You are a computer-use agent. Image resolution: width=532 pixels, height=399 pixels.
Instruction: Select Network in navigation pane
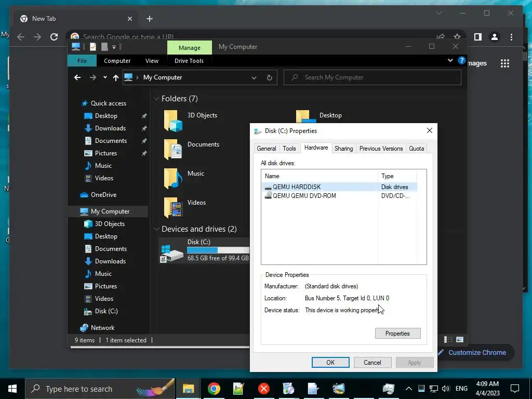tap(102, 328)
